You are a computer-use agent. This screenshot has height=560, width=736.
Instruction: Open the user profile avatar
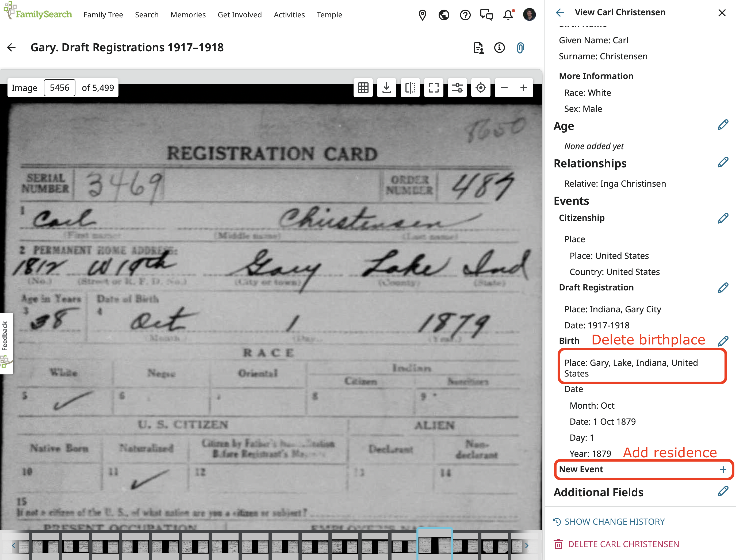click(x=529, y=15)
